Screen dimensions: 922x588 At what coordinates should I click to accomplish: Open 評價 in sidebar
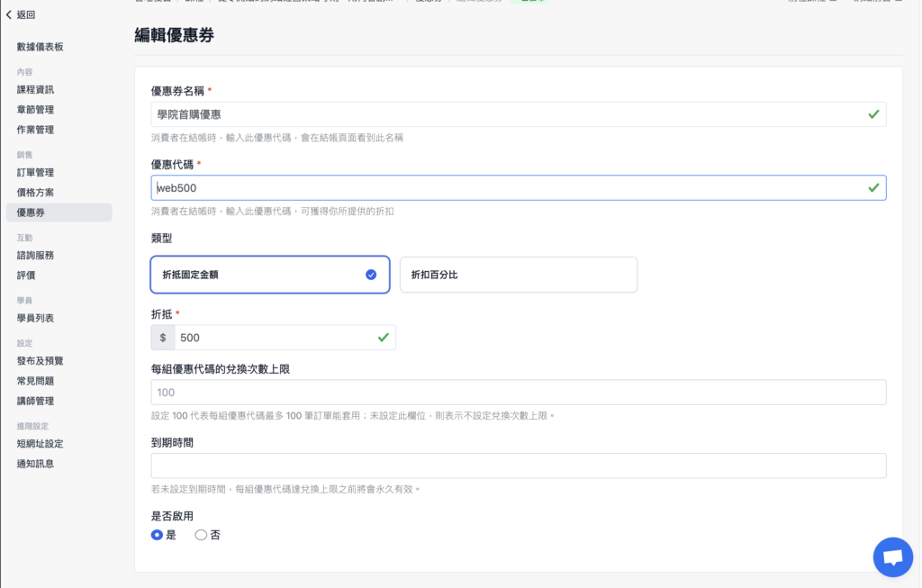(26, 276)
